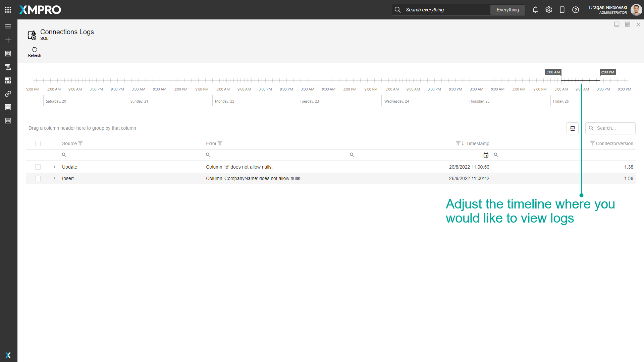Check the checkbox on the Insert row
The image size is (644, 362).
[38, 178]
